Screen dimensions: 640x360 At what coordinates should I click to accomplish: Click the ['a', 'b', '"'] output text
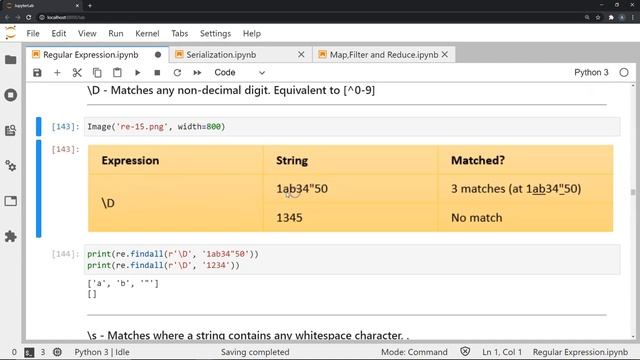click(x=123, y=283)
